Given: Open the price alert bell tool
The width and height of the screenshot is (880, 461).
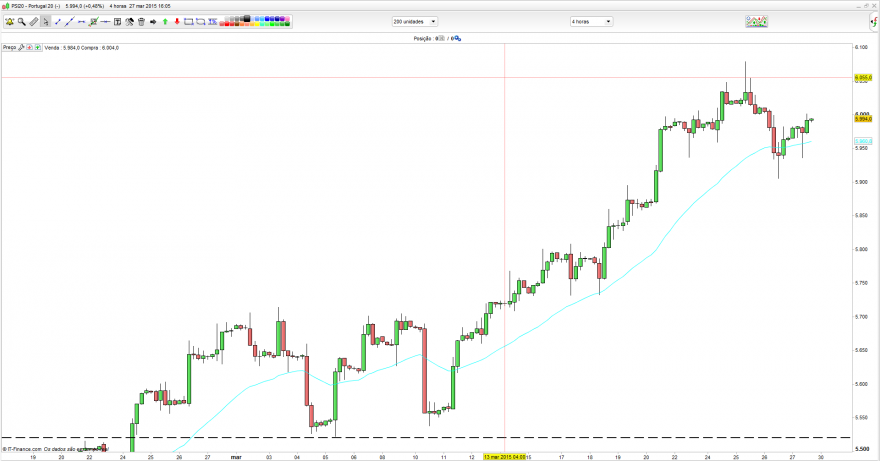Looking at the screenshot, I should pos(10,22).
